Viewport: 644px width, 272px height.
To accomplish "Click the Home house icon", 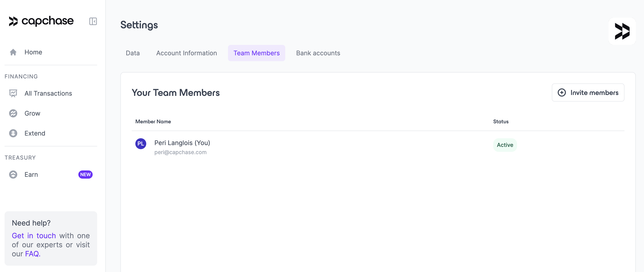I will pos(13,52).
